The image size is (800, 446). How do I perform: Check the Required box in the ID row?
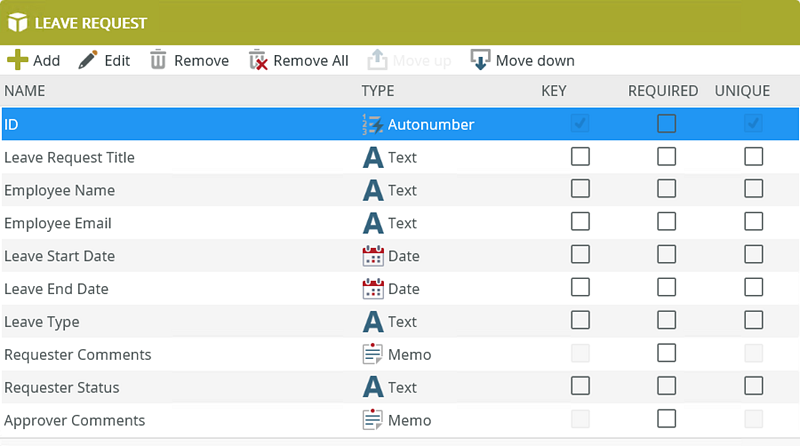point(667,124)
